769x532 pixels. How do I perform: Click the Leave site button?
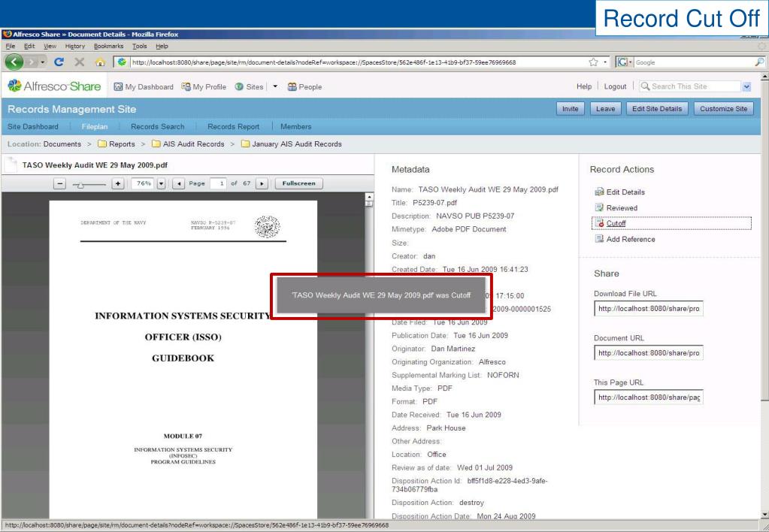click(x=606, y=109)
